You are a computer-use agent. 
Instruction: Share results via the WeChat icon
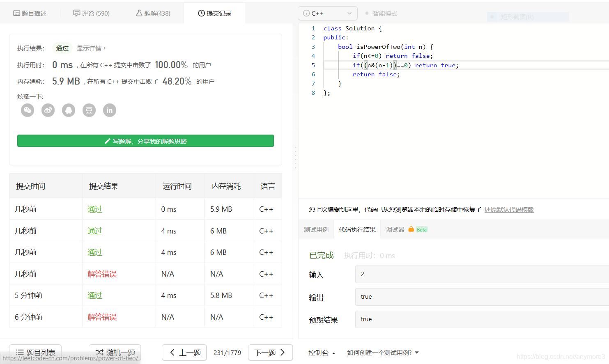coord(27,110)
